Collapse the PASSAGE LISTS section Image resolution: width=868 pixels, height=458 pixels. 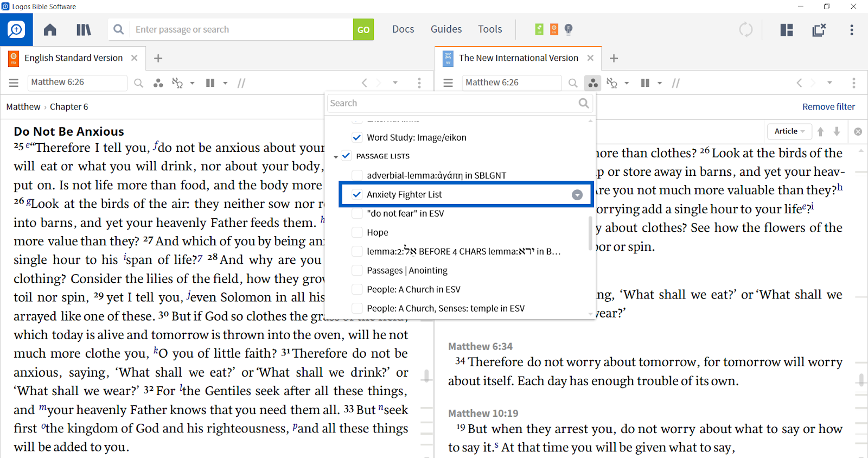(x=336, y=156)
